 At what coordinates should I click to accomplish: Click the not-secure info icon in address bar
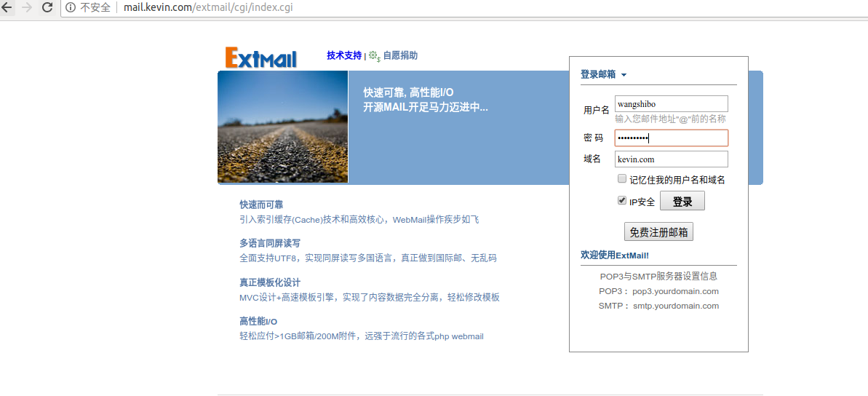(71, 7)
